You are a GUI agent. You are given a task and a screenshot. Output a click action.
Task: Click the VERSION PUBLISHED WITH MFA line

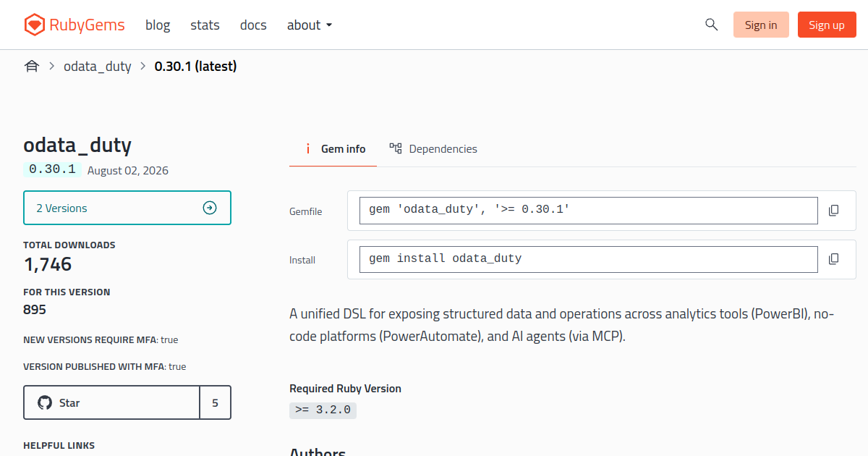tap(105, 366)
